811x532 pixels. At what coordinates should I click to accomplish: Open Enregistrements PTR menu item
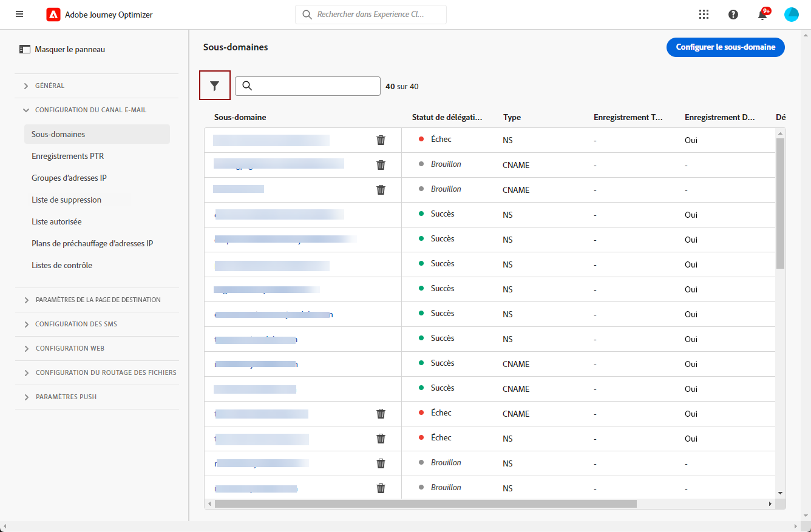67,156
